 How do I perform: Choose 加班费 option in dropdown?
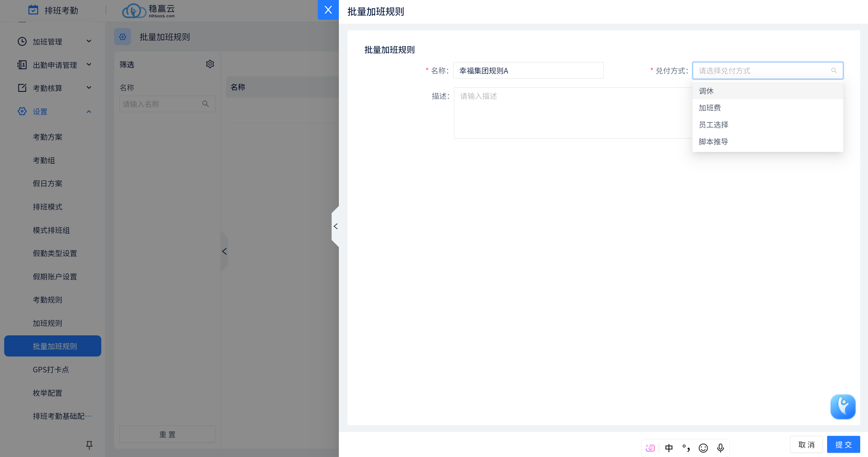click(x=710, y=108)
